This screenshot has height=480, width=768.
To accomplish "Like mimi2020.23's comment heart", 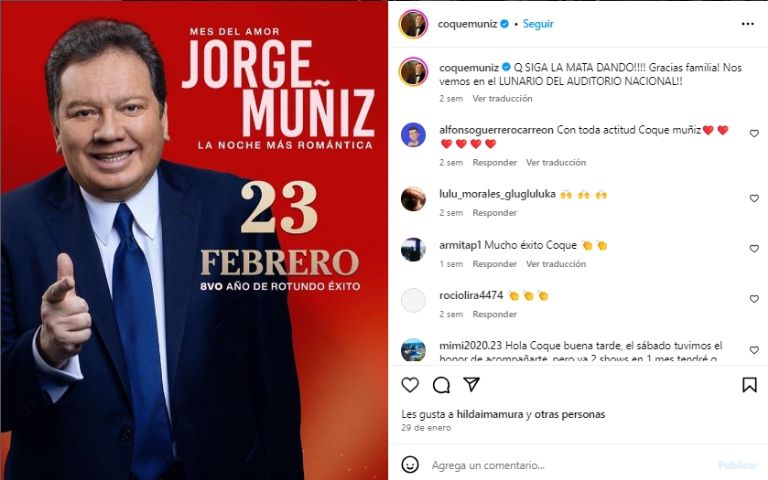I will pos(754,350).
